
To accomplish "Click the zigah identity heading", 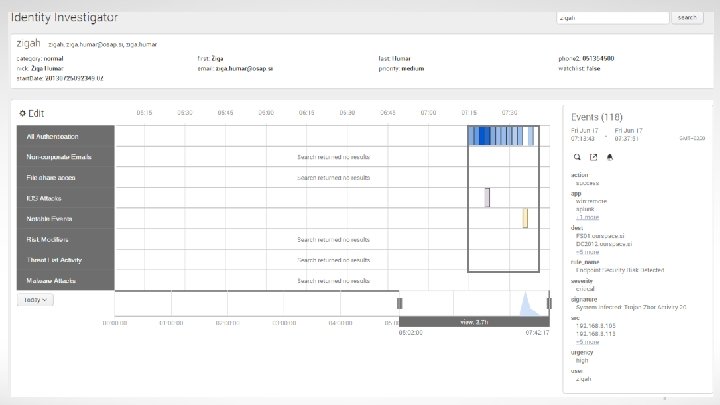I will (x=28, y=43).
